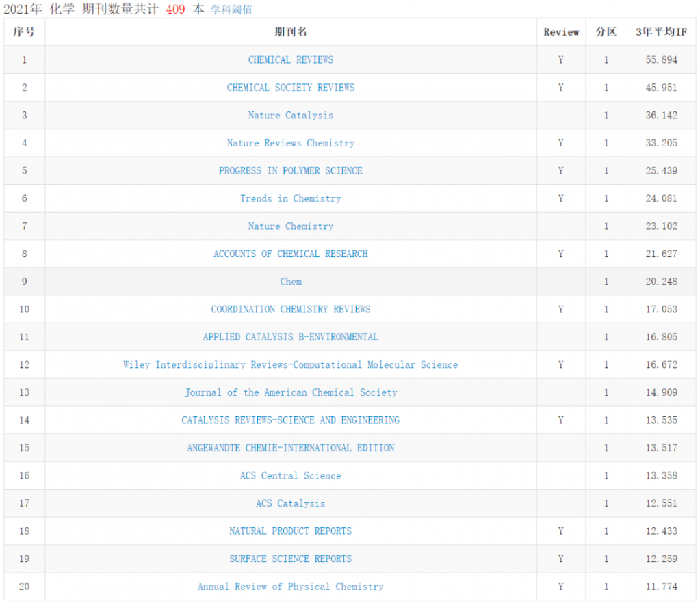The height and width of the screenshot is (601, 700).
Task: Open Journal of the American Chemical Society
Action: click(x=291, y=392)
